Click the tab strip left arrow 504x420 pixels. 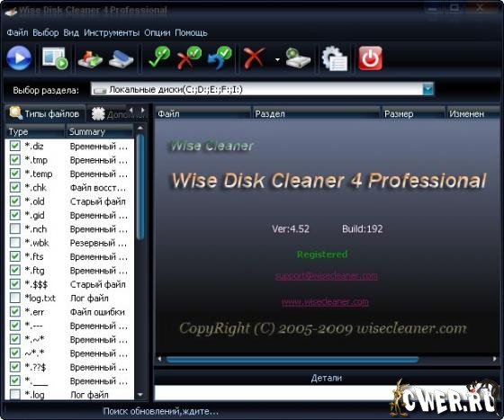pyautogui.click(x=131, y=110)
